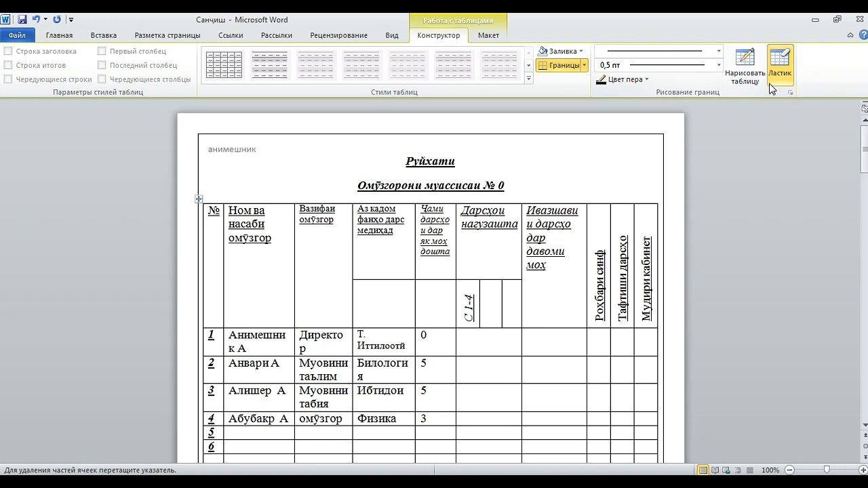The width and height of the screenshot is (868, 488).
Task: Switch to Web Layout view in the status bar
Action: tap(726, 470)
